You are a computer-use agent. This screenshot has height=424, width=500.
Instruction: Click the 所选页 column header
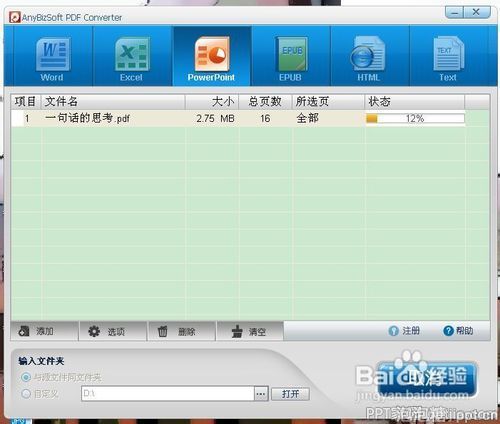coord(328,102)
